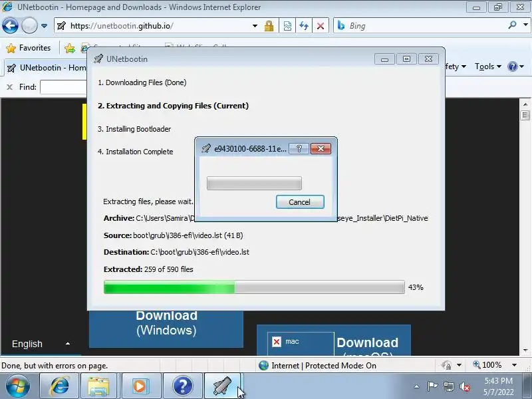Screen dimensions: 532x399
Task: Click the 43% progress label
Action: tap(416, 287)
